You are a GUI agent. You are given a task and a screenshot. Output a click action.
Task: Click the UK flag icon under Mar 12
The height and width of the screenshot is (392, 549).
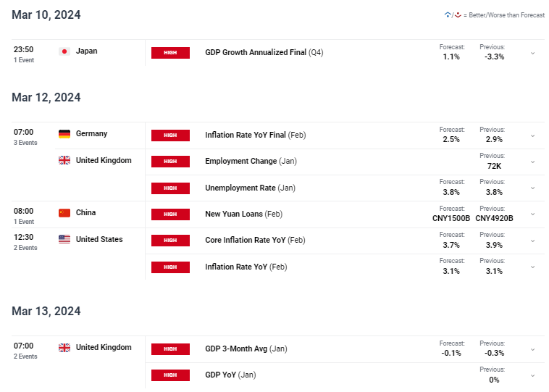(64, 160)
